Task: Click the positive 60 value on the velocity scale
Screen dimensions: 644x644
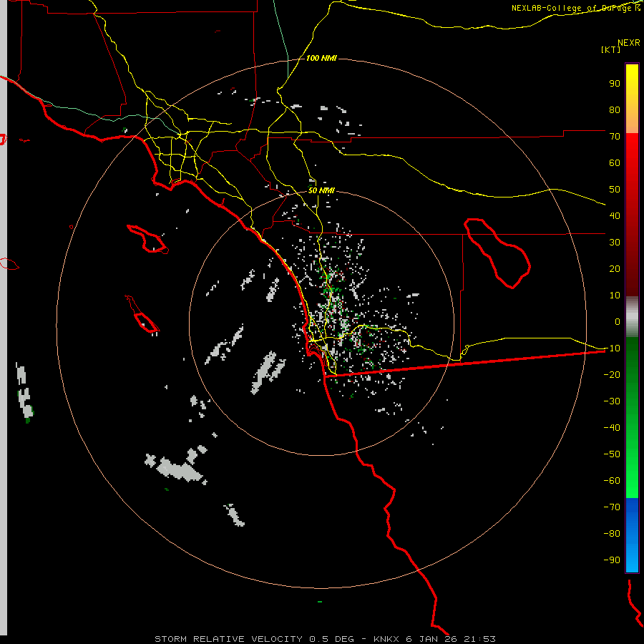Action: click(615, 162)
